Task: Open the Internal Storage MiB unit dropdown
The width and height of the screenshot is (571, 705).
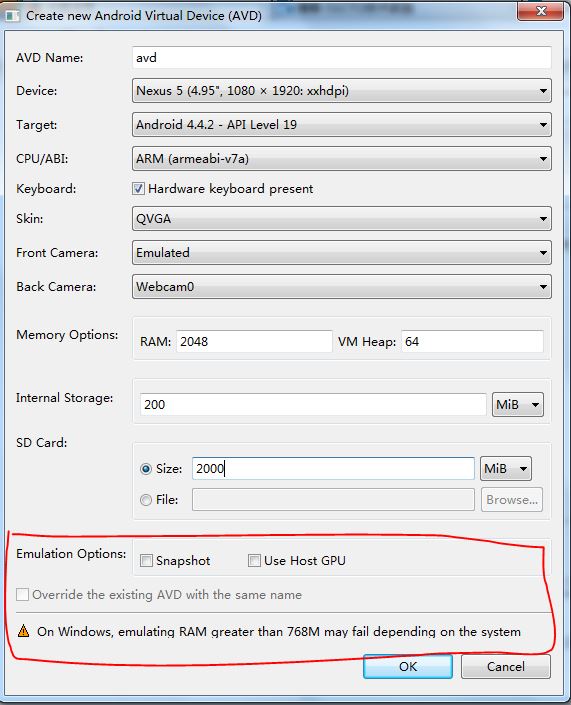Action: 517,404
